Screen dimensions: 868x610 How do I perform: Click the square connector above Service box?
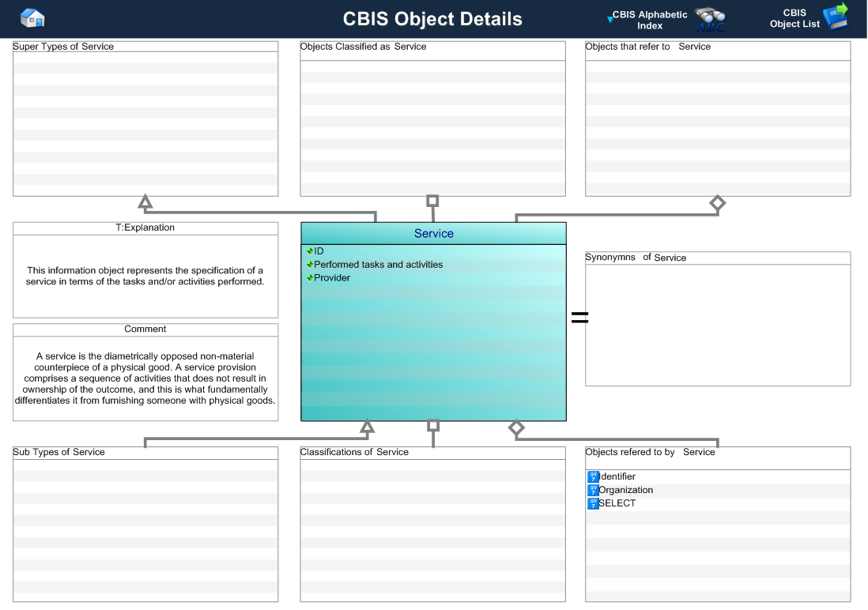[x=432, y=201]
